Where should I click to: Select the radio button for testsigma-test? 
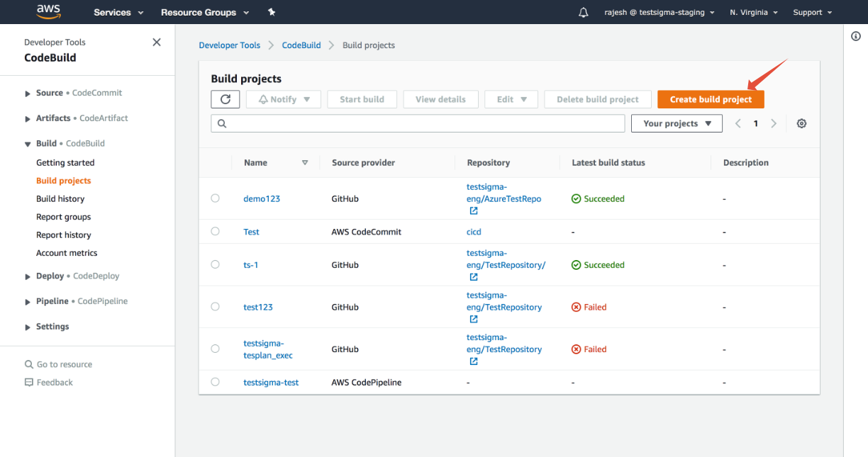215,381
